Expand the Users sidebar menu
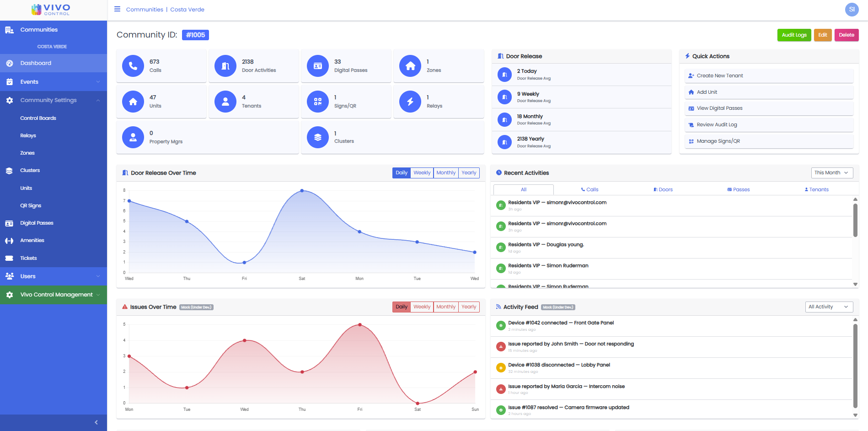Image resolution: width=868 pixels, height=431 pixels. (x=54, y=276)
